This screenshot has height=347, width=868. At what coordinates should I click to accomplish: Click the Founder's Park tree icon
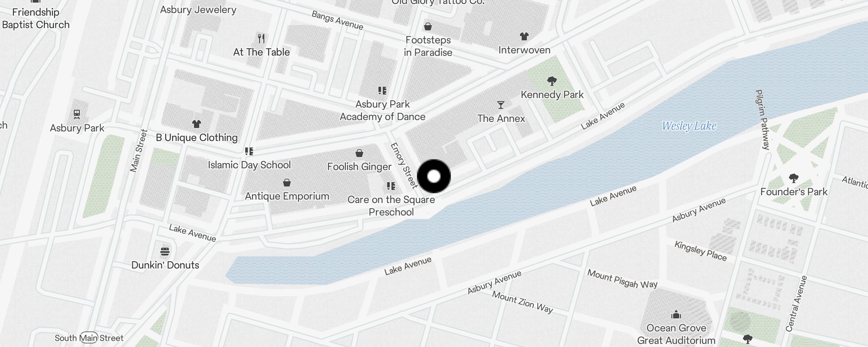(794, 178)
